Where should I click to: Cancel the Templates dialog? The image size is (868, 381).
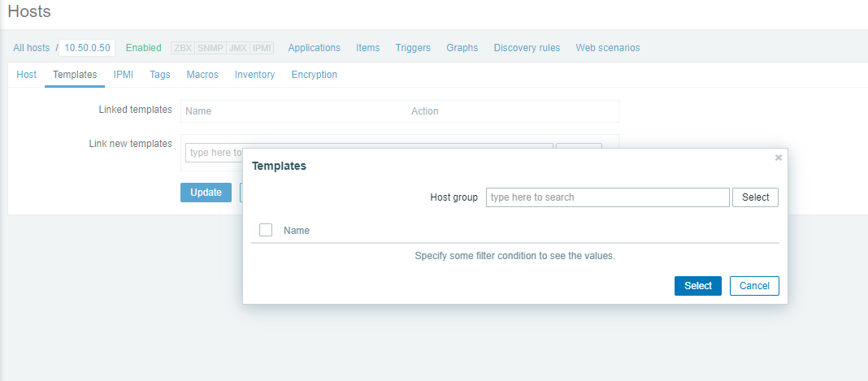coord(754,286)
